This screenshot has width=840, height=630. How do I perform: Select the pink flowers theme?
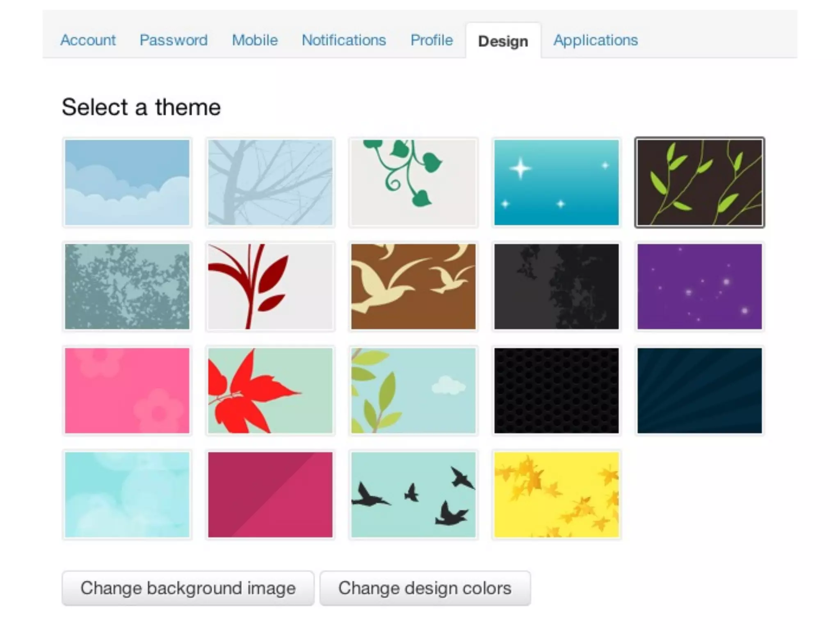pyautogui.click(x=127, y=390)
